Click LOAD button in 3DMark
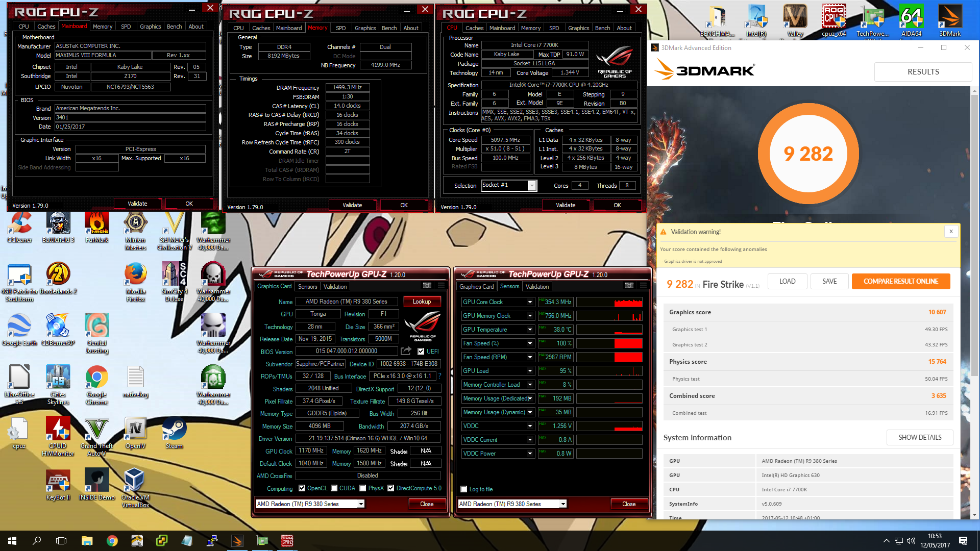The image size is (980, 551). [787, 281]
